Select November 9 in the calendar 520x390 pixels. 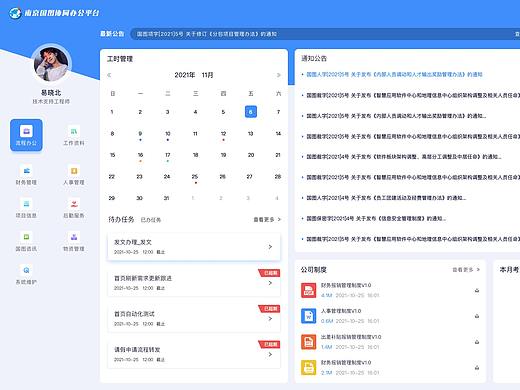click(x=140, y=134)
